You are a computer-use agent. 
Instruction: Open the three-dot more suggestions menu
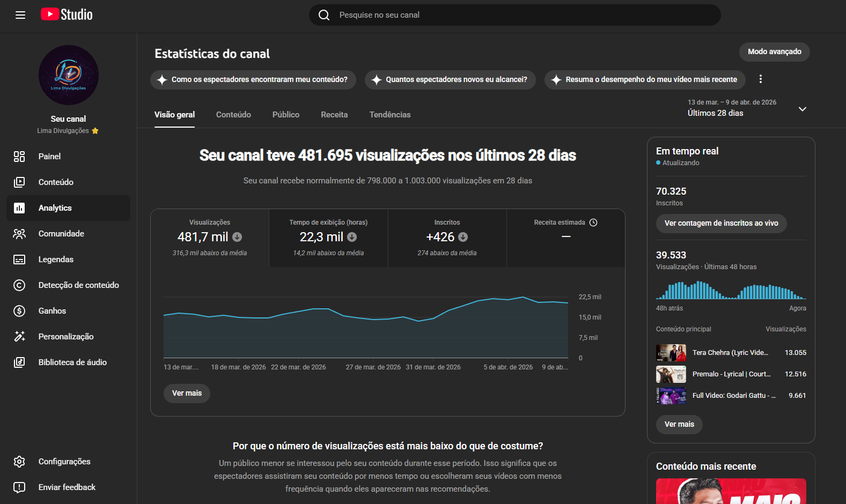pyautogui.click(x=760, y=79)
